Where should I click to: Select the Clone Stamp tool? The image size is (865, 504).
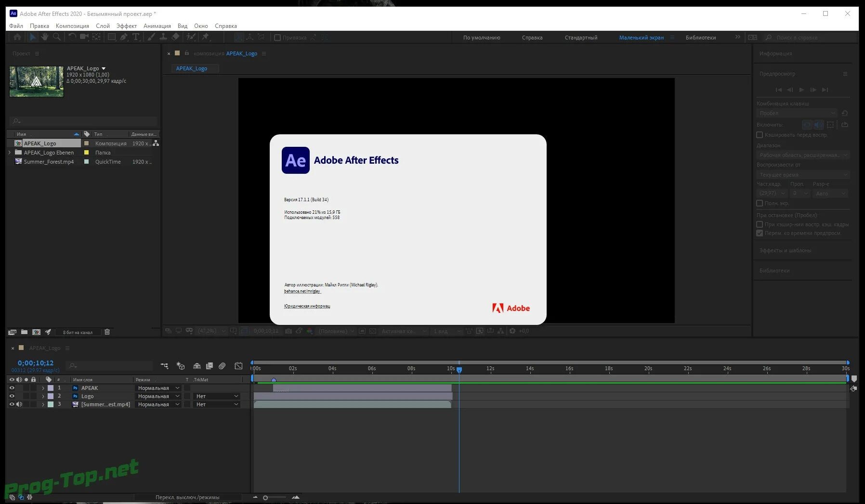click(163, 37)
